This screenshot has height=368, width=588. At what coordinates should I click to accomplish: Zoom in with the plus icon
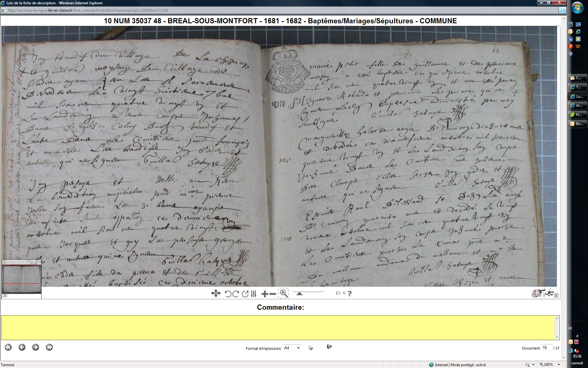click(265, 294)
